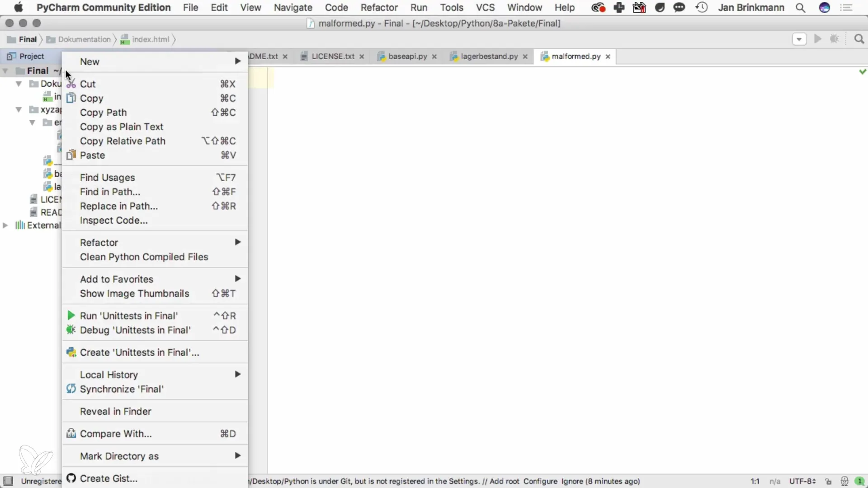
Task: Close the LICENSE.txt tab
Action: 362,56
